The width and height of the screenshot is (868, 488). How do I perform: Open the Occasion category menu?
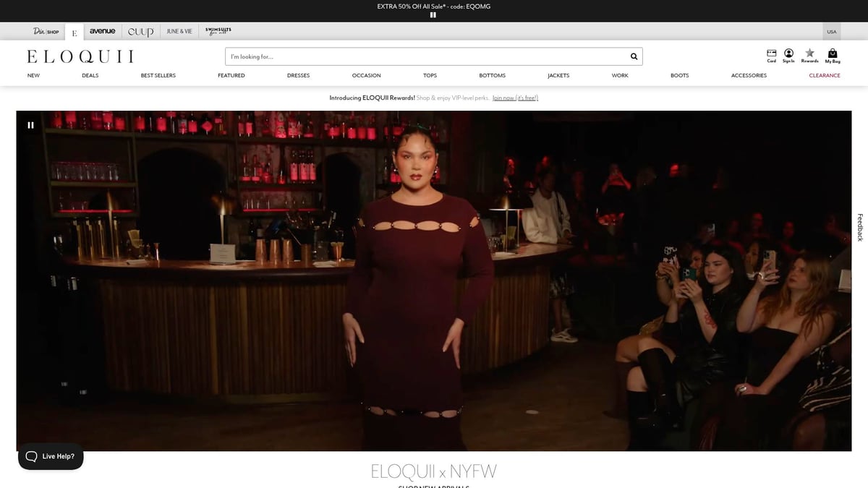[365, 75]
